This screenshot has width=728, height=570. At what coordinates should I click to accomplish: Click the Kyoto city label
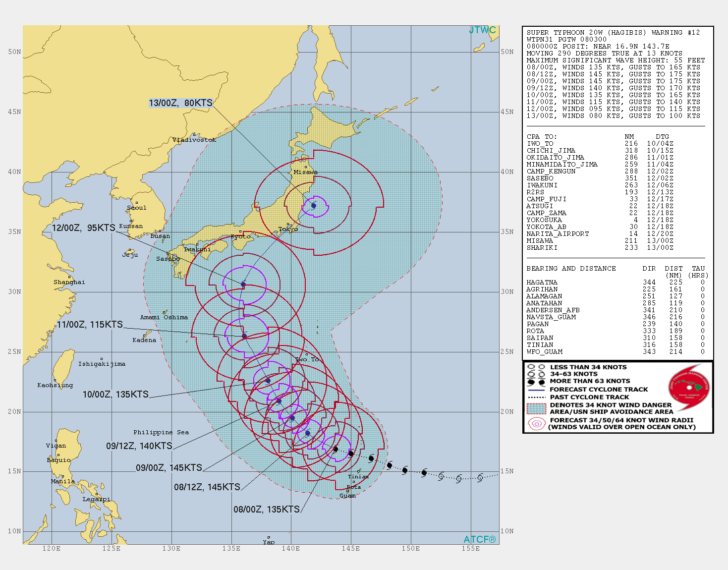click(241, 236)
